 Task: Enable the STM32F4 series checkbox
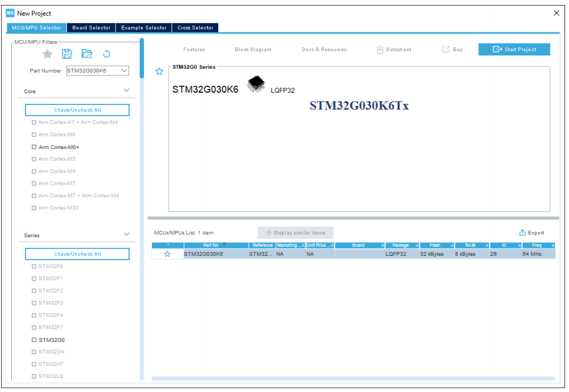(x=34, y=315)
